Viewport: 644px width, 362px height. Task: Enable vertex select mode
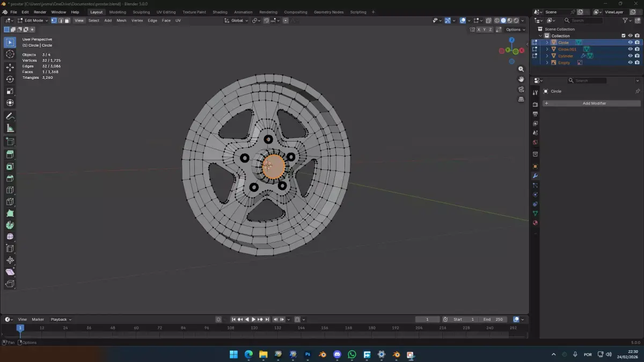pos(54,20)
